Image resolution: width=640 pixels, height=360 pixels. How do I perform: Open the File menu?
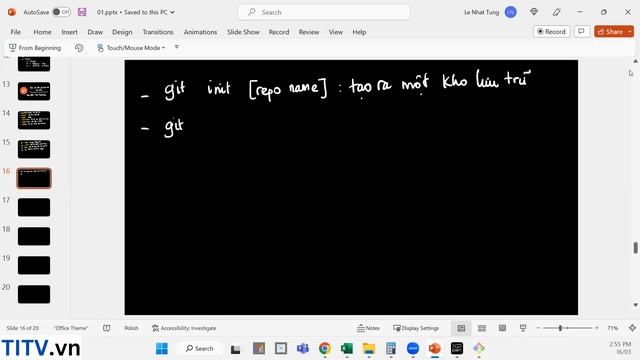click(16, 32)
